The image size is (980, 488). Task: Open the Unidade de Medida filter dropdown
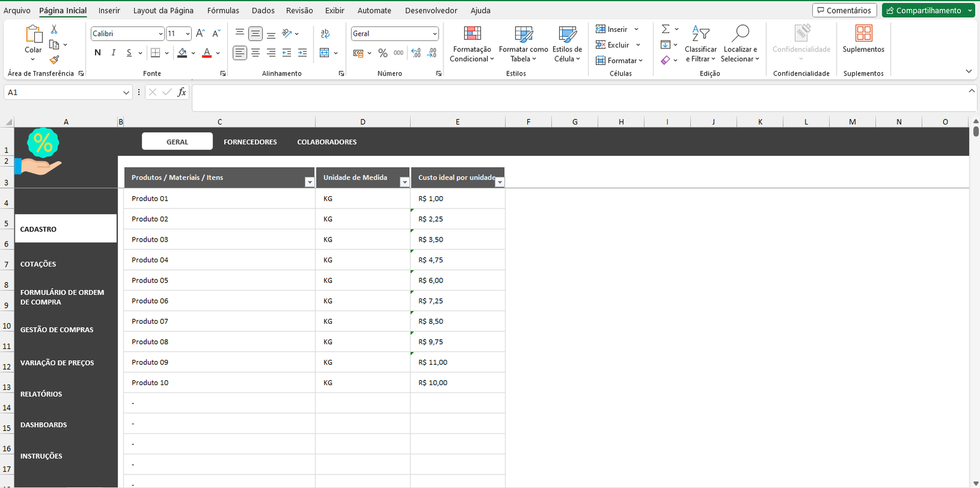(404, 182)
